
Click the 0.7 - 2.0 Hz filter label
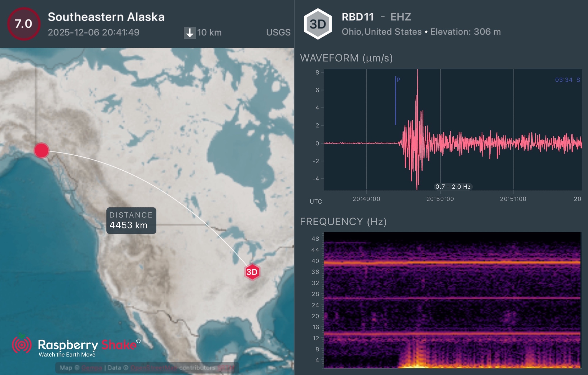(453, 187)
